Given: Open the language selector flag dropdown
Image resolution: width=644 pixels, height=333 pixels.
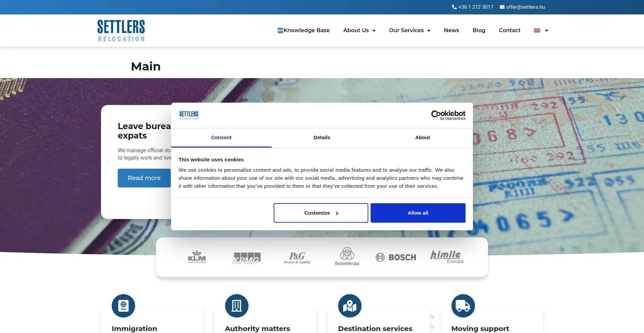Looking at the screenshot, I should (541, 31).
